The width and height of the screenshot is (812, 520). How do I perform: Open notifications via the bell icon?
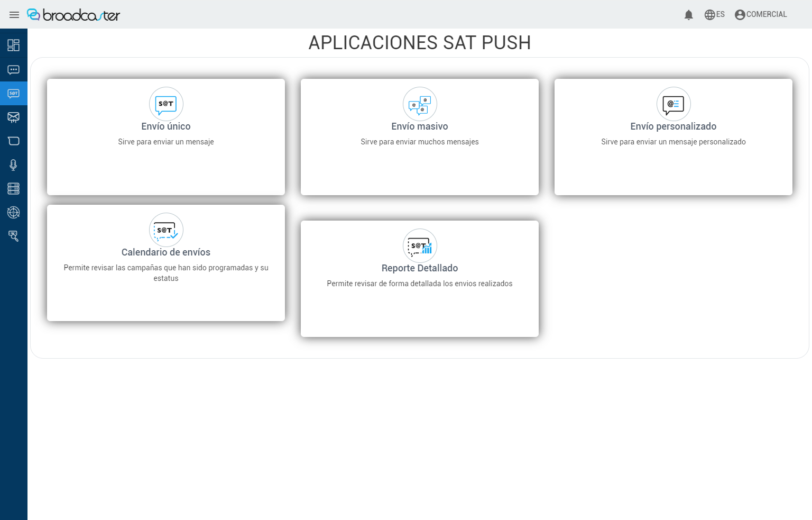tap(689, 14)
